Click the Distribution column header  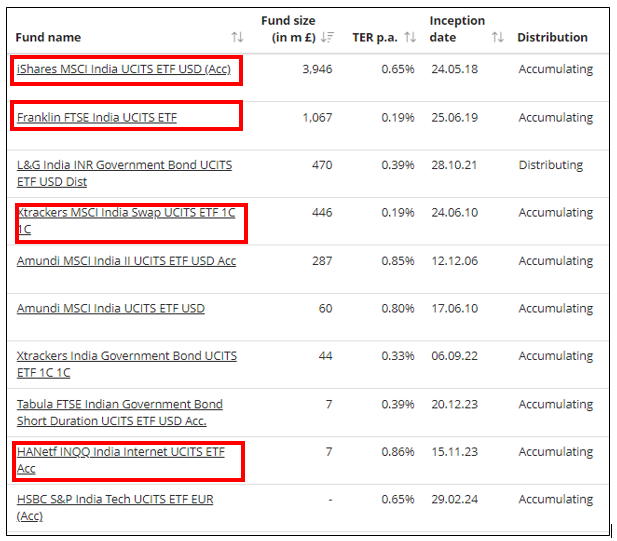pyautogui.click(x=552, y=37)
